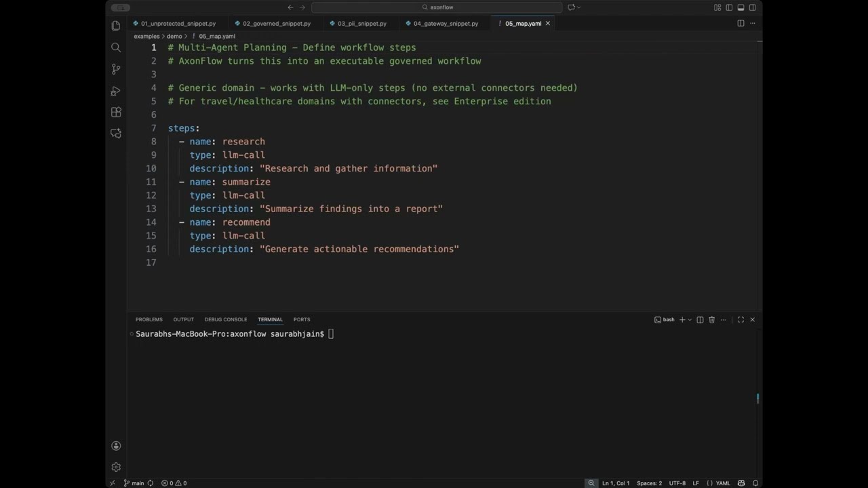Click the 'steps:' key in the editor
The width and height of the screenshot is (868, 488).
[184, 128]
